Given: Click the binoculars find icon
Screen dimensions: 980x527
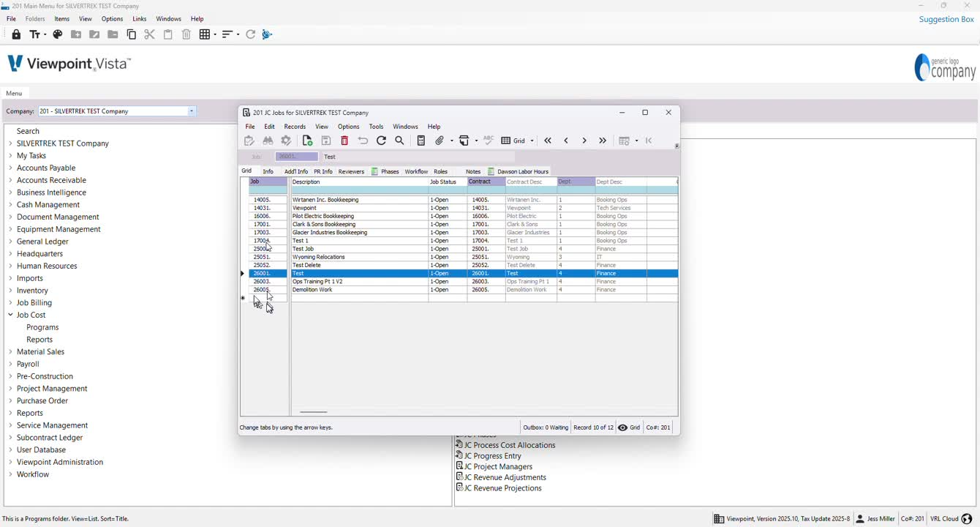Looking at the screenshot, I should point(268,141).
